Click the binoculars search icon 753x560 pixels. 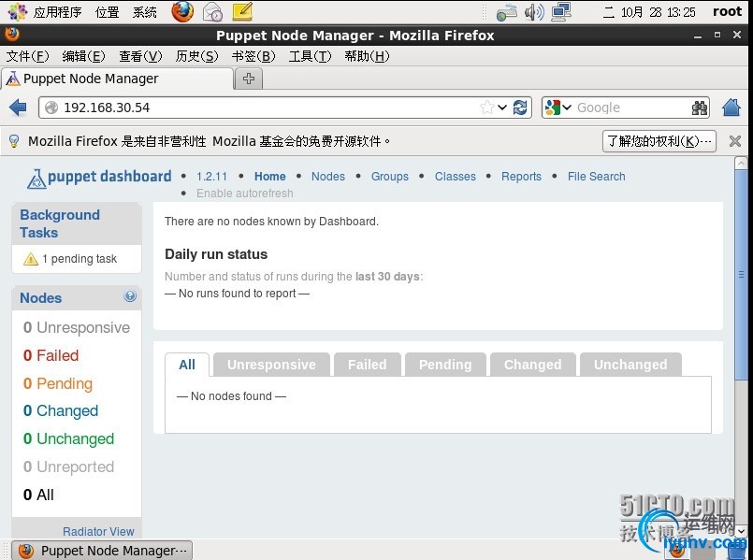[700, 108]
